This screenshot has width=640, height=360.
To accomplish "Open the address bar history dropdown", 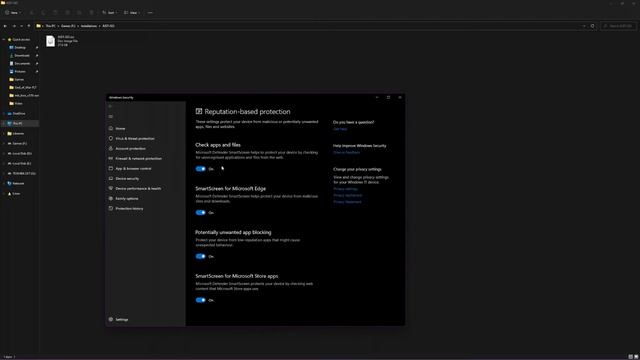I will (x=584, y=26).
